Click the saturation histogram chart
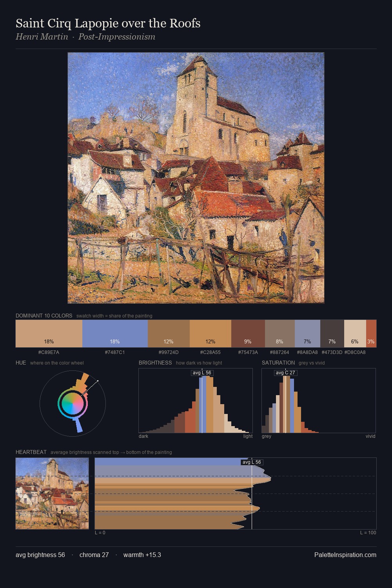The height and width of the screenshot is (588, 392). (319, 401)
